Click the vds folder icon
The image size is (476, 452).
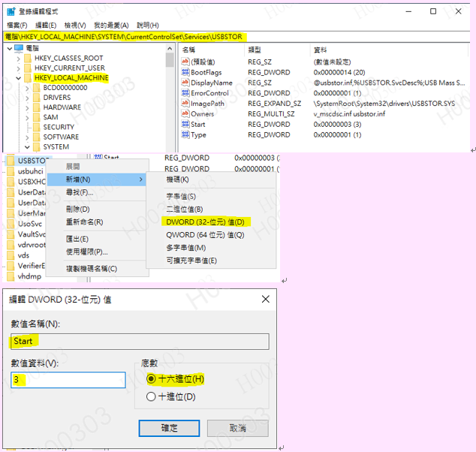coord(11,255)
